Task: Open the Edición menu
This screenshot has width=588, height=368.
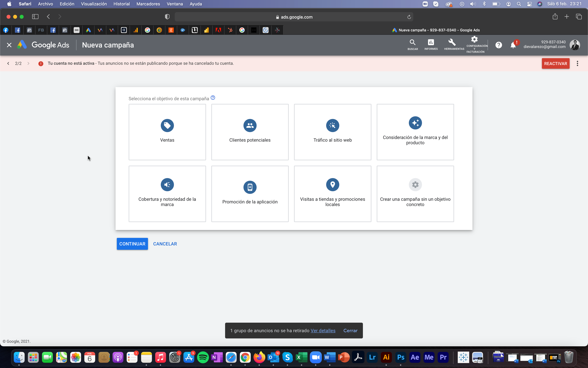Action: point(67,4)
